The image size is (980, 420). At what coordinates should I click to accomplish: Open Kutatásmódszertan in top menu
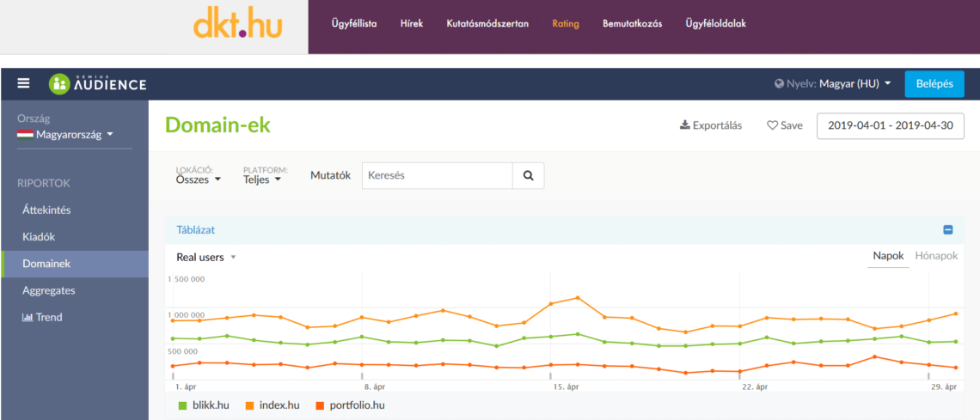tap(487, 24)
